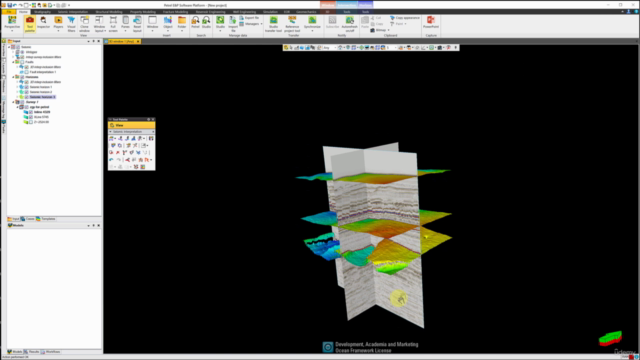Screen dimensions: 640x360
Task: Select the 3D window 1 tab
Action: click(121, 42)
